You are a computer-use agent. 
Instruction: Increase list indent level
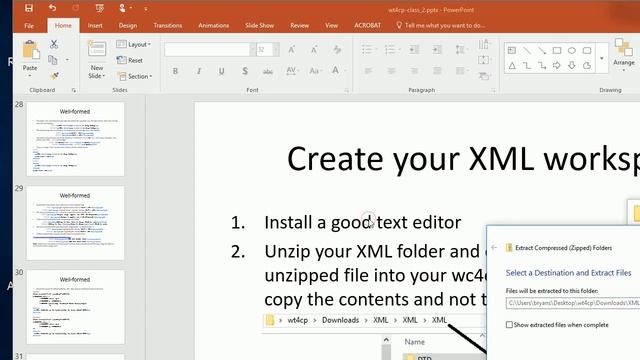pos(437,50)
